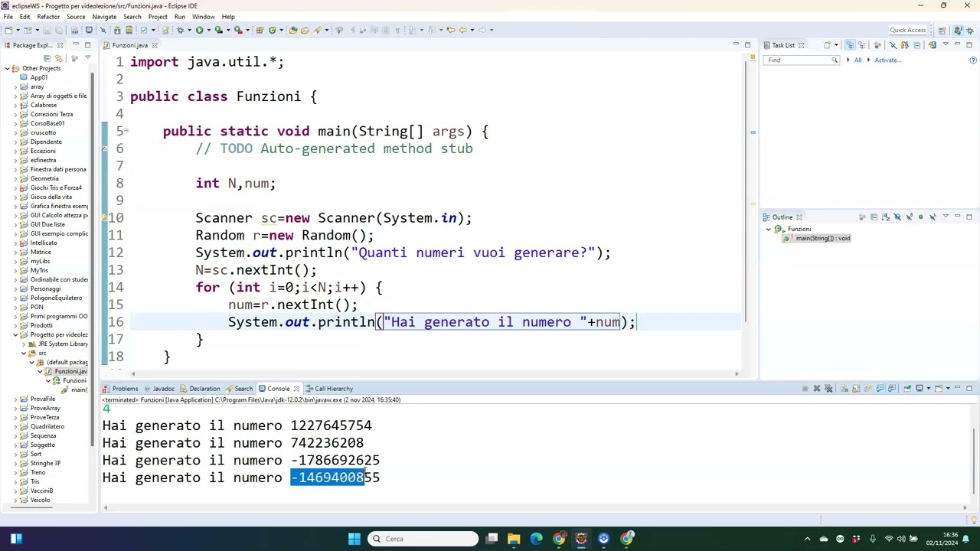Select main(String[]) : void in Outline
980x551 pixels.
click(816, 238)
